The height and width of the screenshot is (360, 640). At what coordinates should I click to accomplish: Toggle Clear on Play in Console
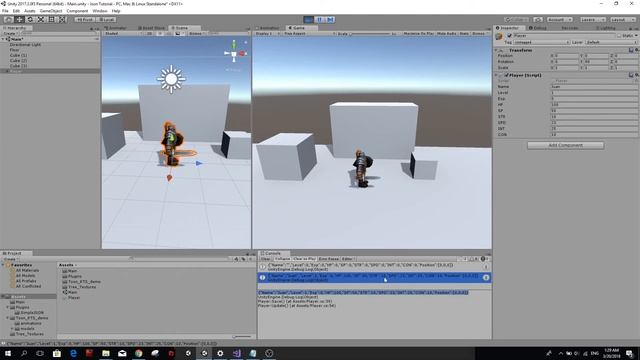click(304, 259)
